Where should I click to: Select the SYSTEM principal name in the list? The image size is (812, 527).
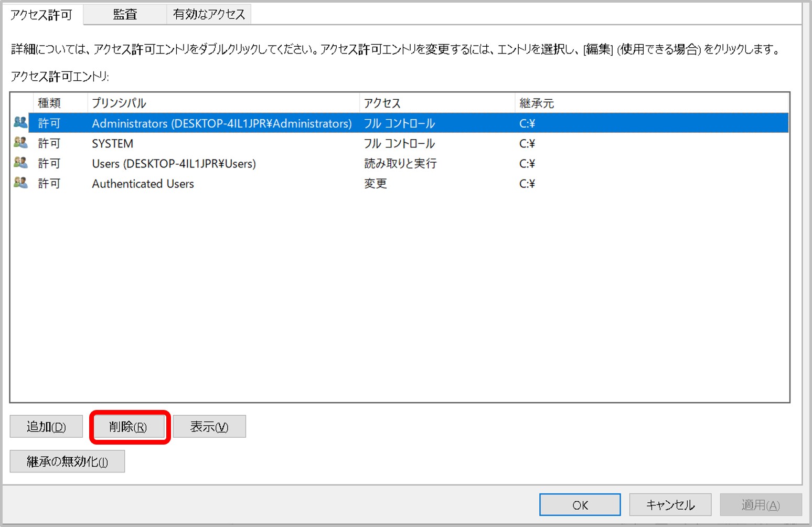pos(113,143)
